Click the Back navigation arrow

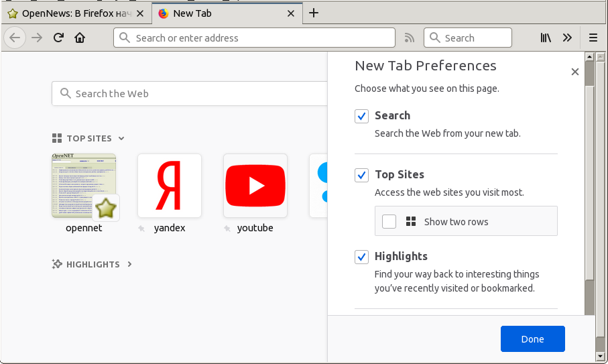pos(15,38)
